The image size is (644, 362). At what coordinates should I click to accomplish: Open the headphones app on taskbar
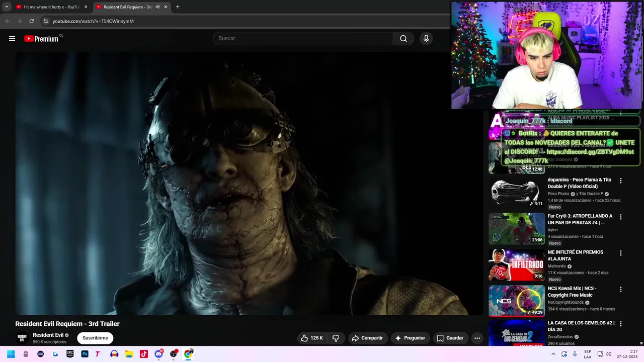coord(114,354)
